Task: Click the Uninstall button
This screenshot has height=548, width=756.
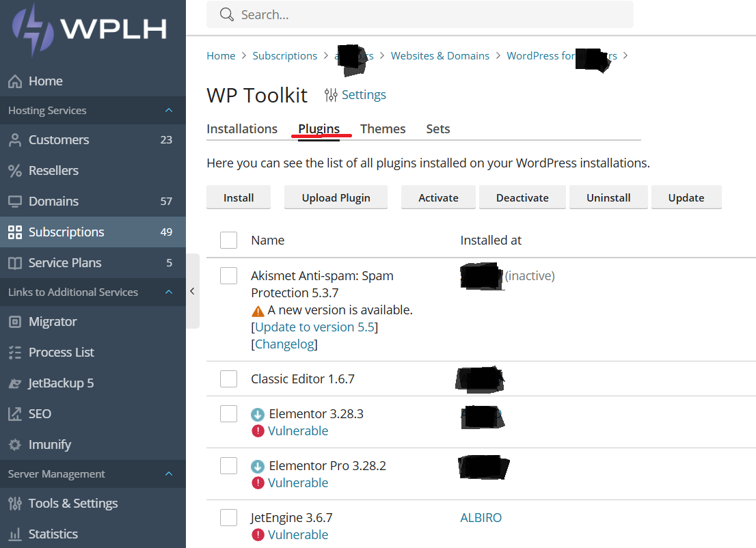Action: tap(608, 197)
